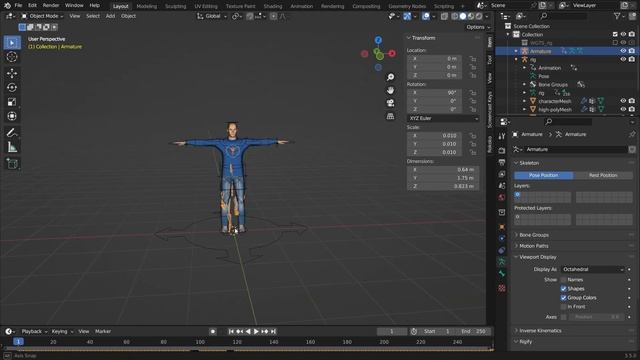Select the Annotate tool
The height and width of the screenshot is (360, 640).
12,133
